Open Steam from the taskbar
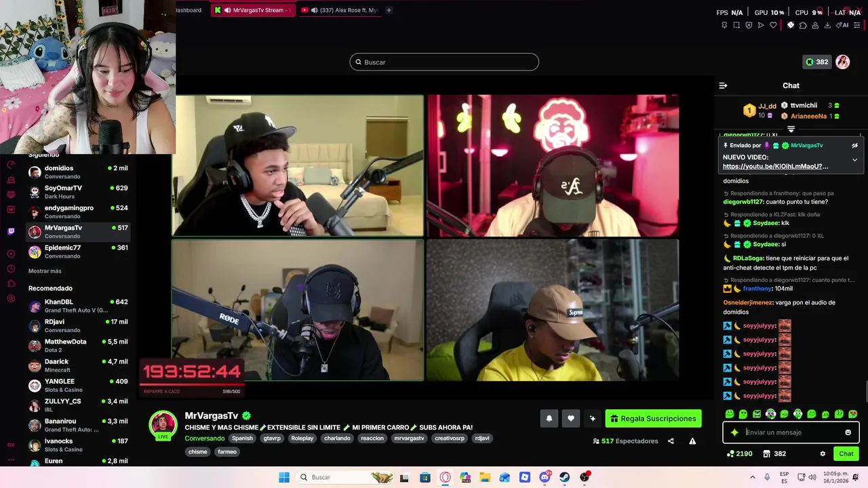Image resolution: width=868 pixels, height=488 pixels. tap(564, 477)
